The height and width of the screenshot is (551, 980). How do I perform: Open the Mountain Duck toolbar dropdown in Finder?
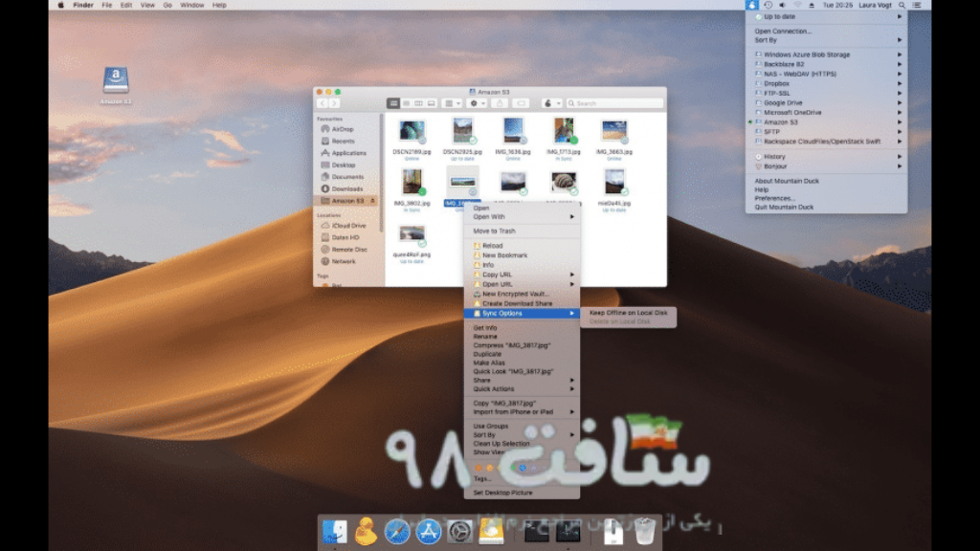[x=551, y=103]
